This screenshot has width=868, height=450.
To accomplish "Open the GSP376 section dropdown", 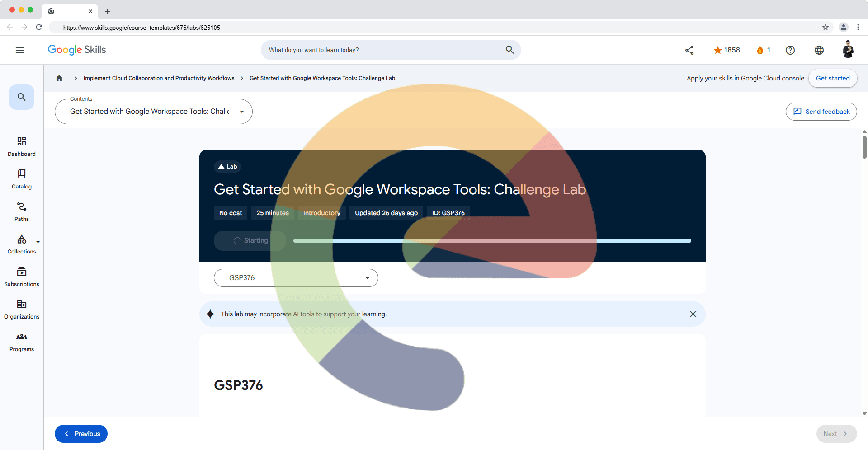I will (x=296, y=278).
